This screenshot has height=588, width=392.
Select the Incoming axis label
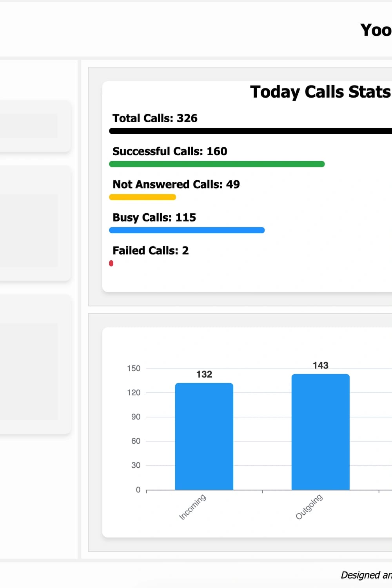coord(192,506)
